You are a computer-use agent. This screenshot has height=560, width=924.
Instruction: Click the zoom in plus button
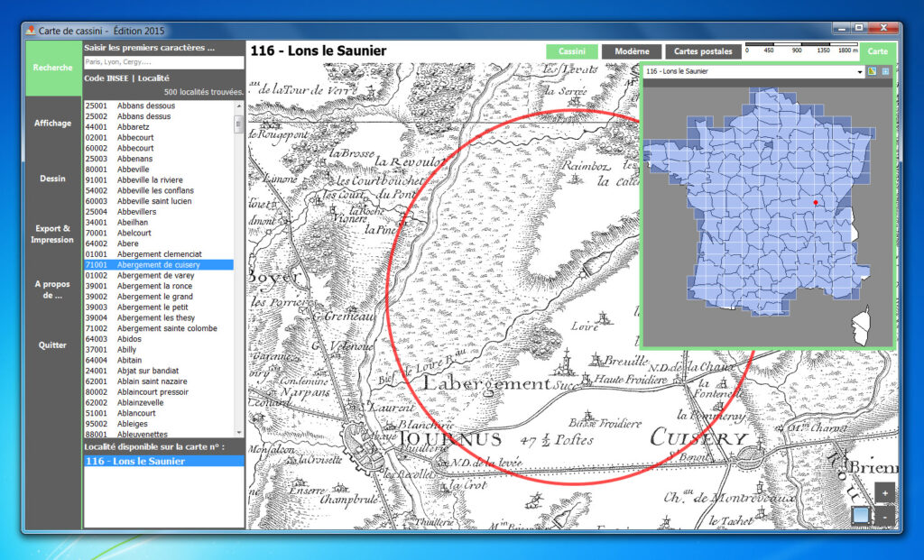pyautogui.click(x=885, y=493)
